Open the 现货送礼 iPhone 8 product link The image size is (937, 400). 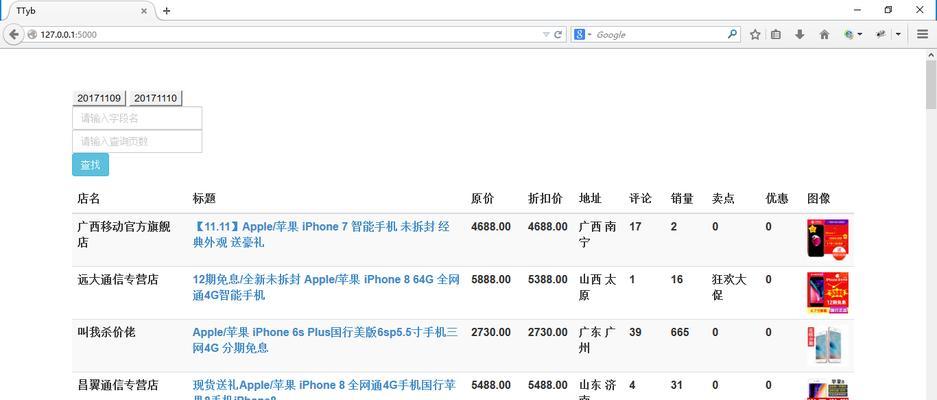(x=324, y=389)
